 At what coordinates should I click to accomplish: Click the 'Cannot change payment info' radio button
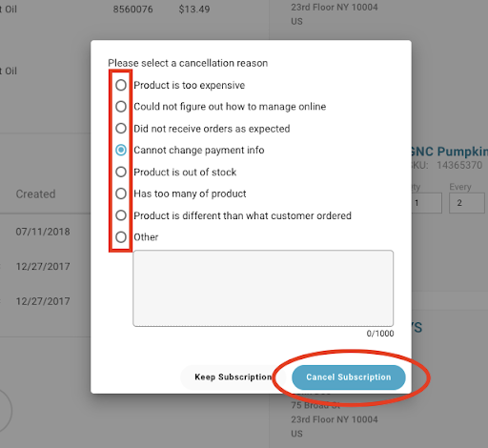coord(121,150)
